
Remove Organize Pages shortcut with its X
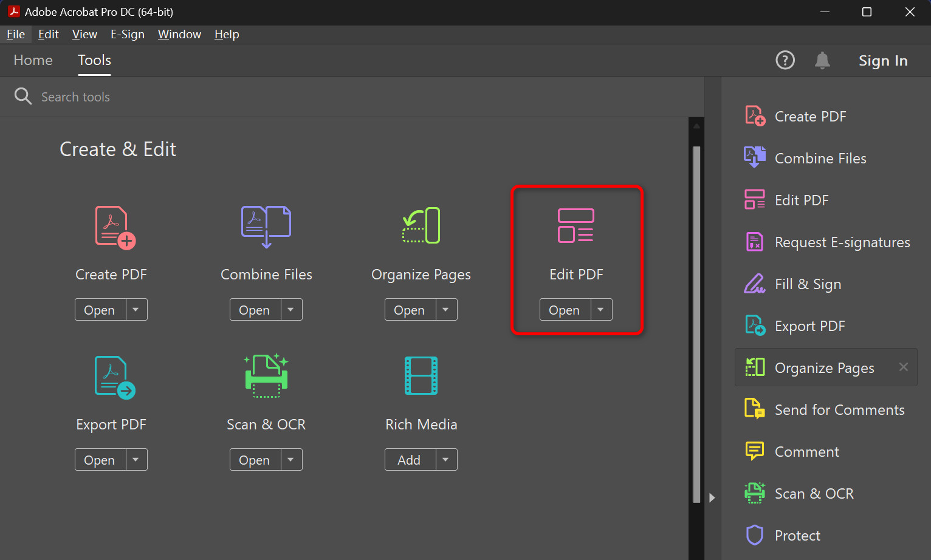pyautogui.click(x=904, y=367)
